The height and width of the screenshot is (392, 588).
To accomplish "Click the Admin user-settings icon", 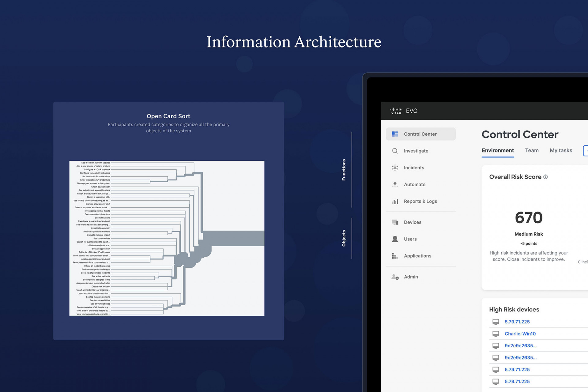I will coord(395,277).
